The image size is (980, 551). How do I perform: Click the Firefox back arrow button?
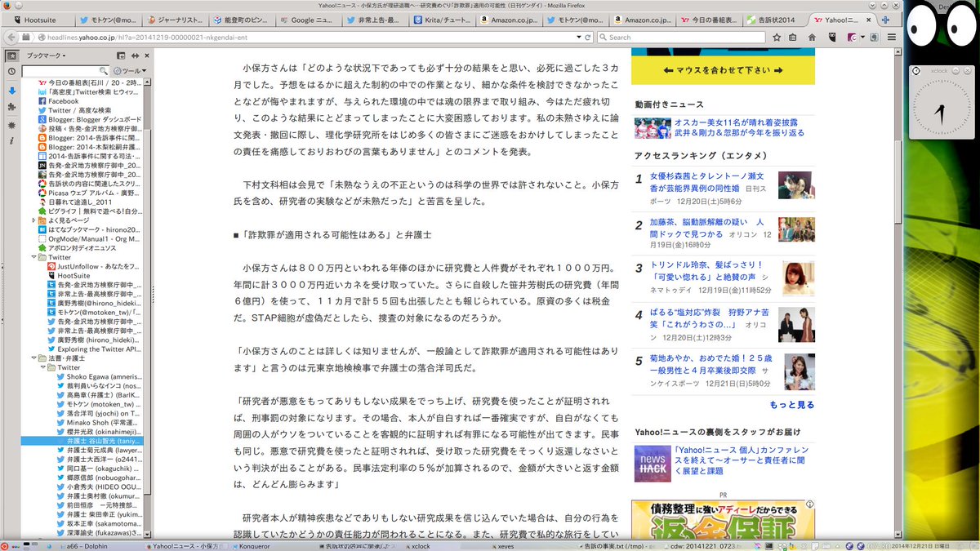tap(13, 37)
